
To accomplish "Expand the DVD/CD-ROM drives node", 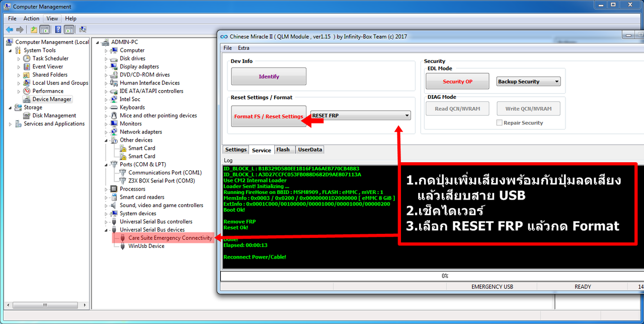I will pyautogui.click(x=106, y=75).
